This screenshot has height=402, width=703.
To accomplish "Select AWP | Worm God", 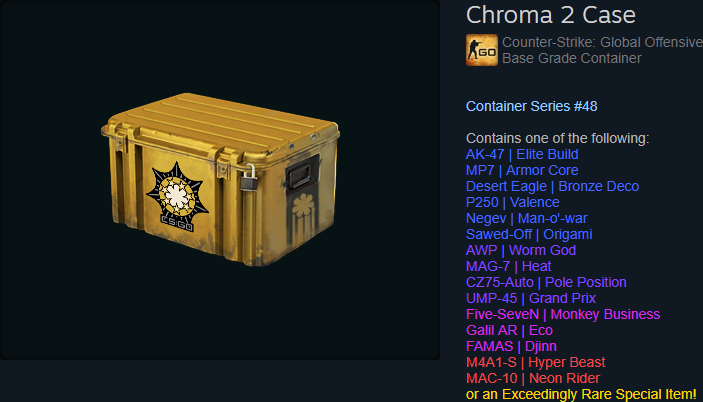I will 521,250.
